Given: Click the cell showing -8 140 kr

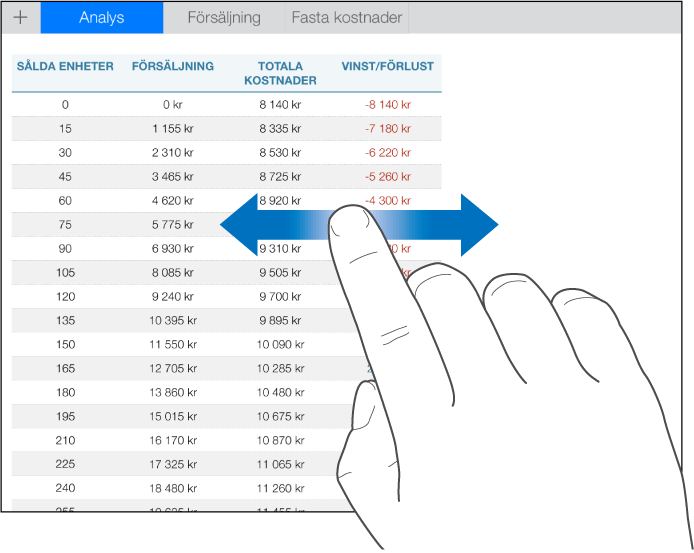Looking at the screenshot, I should pos(388,105).
